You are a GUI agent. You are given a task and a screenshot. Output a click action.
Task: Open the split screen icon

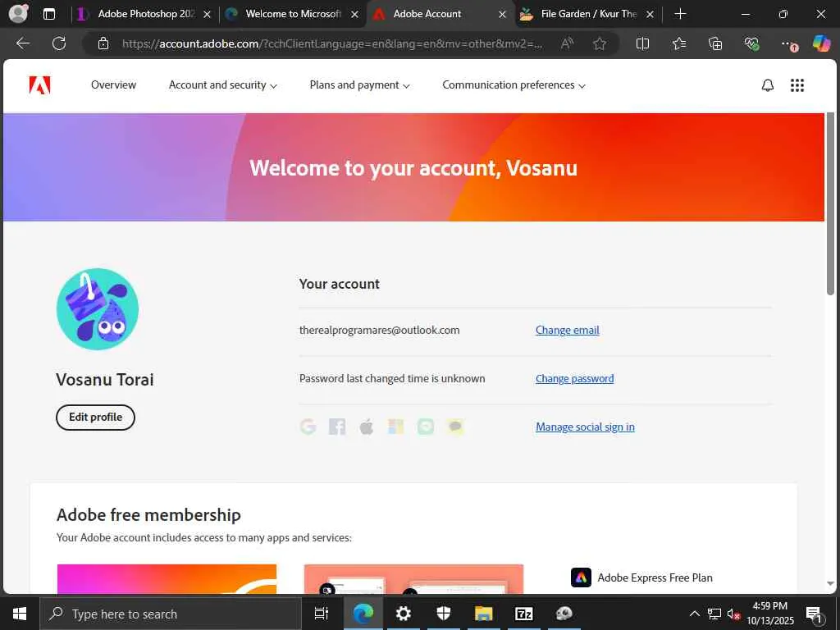point(642,43)
